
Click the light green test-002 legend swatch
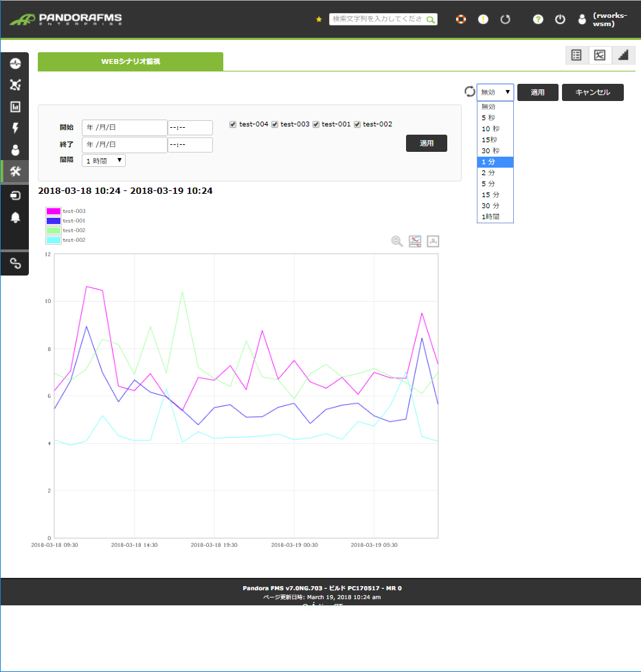point(54,231)
